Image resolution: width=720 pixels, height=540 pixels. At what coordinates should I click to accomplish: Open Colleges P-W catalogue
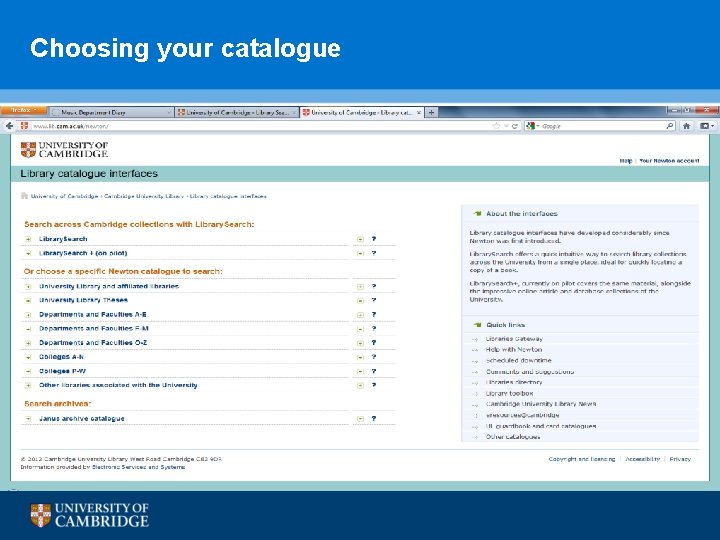[62, 371]
